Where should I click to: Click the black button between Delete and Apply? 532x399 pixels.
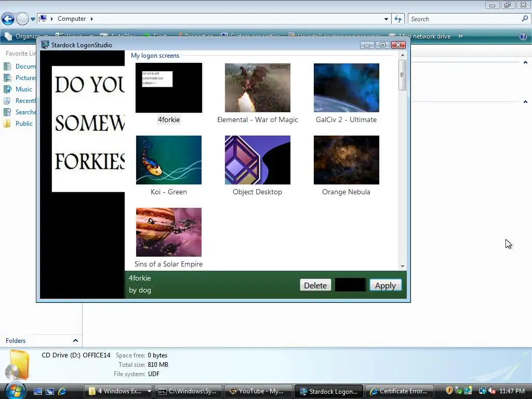click(x=350, y=285)
